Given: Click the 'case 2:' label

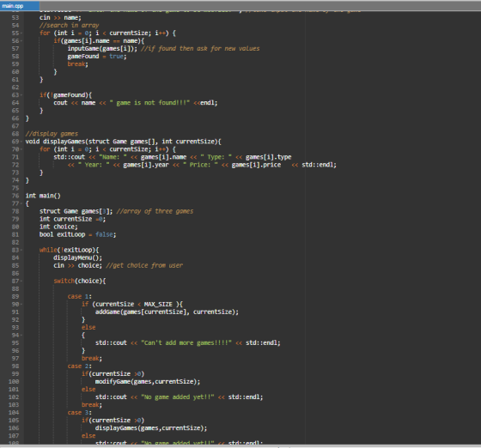Looking at the screenshot, I should click(x=79, y=366).
